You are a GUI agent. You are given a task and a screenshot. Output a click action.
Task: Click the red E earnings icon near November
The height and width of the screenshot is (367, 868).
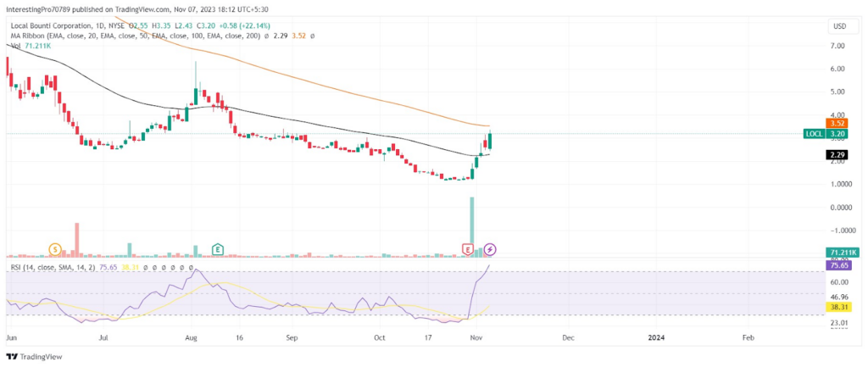469,250
